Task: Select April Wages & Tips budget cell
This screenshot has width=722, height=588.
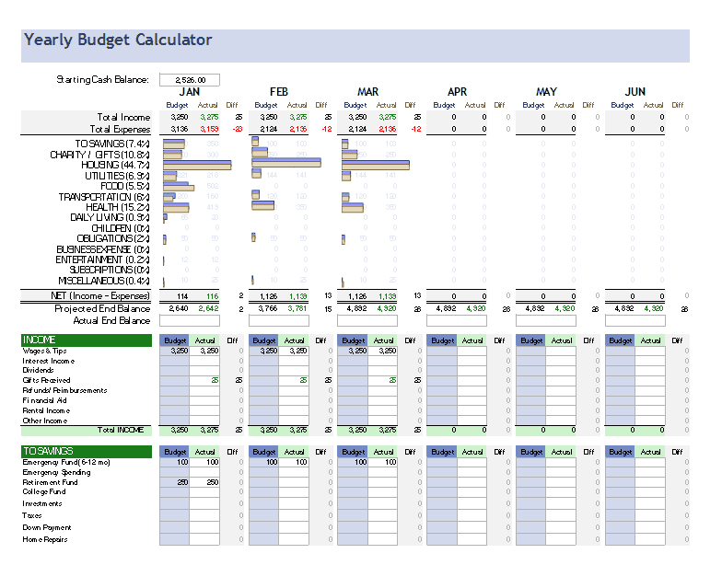Action: click(x=442, y=351)
